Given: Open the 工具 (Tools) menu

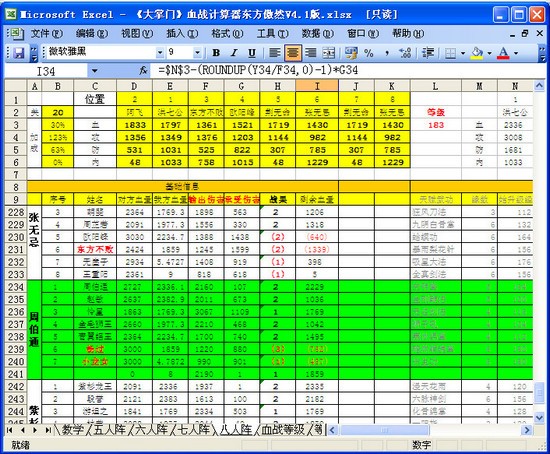Looking at the screenshot, I should click(x=273, y=34).
